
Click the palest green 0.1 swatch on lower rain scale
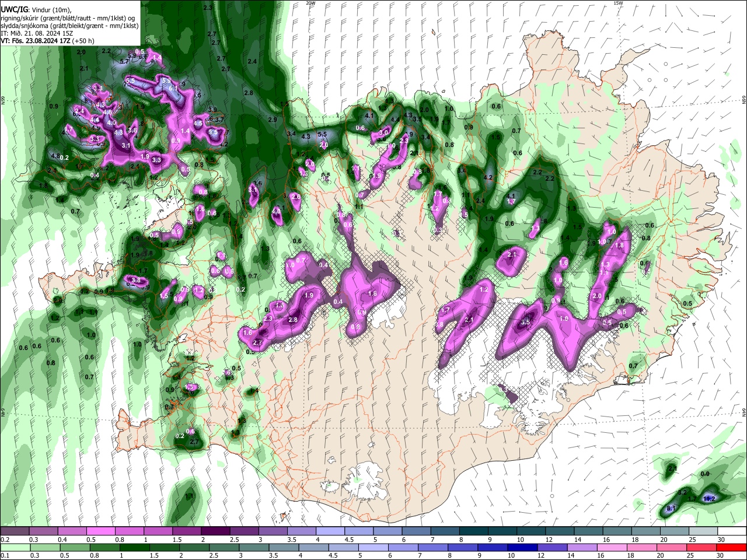click(15, 547)
